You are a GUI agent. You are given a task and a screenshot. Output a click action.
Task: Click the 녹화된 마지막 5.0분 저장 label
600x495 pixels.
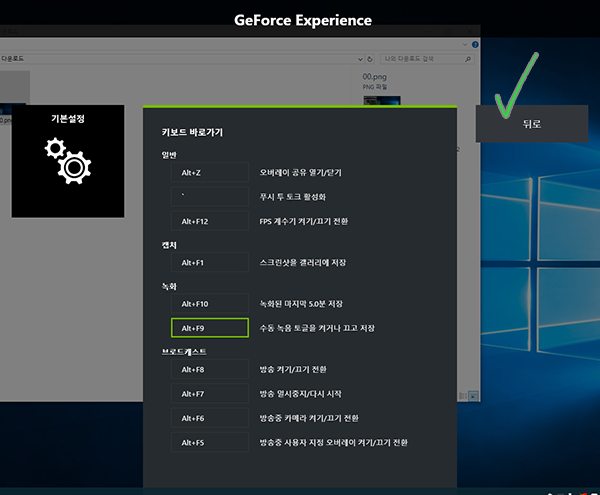pos(301,304)
